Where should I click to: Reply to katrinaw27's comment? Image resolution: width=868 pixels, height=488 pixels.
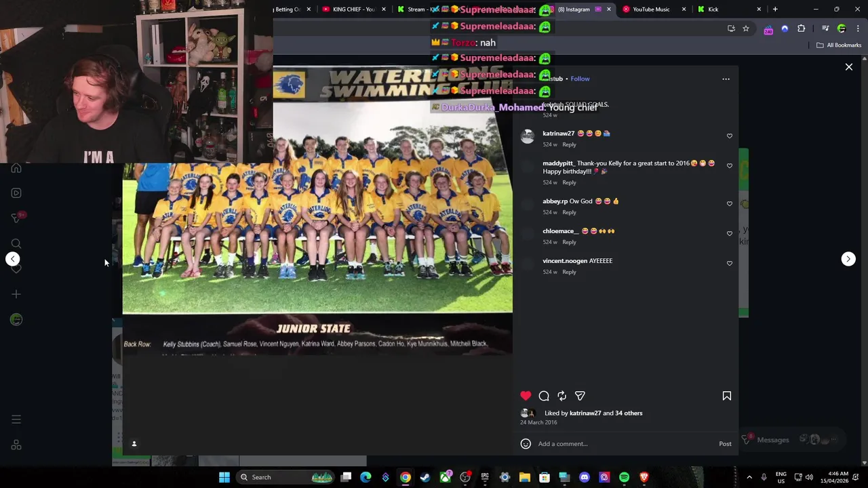[569, 144]
